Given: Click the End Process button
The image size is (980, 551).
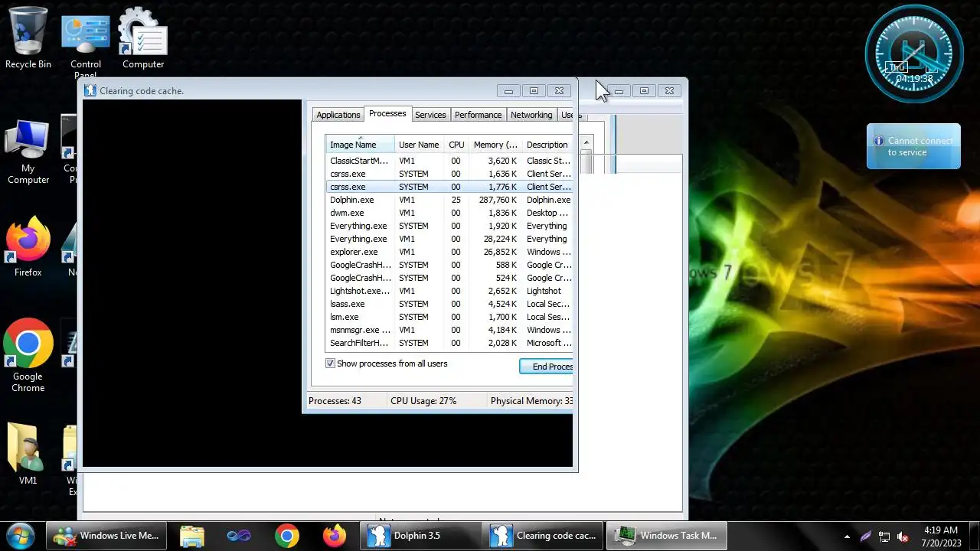Looking at the screenshot, I should tap(547, 367).
